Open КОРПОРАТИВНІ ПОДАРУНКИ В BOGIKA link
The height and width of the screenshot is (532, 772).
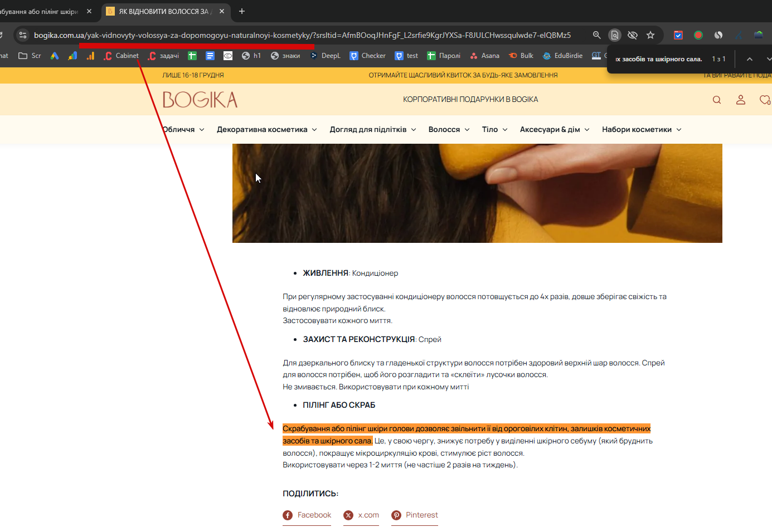pyautogui.click(x=470, y=100)
